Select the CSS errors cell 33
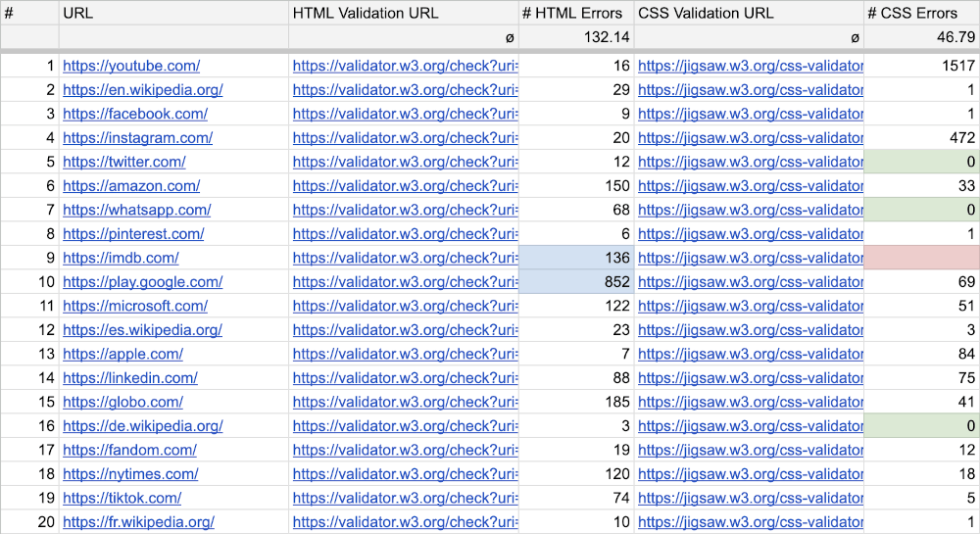The height and width of the screenshot is (534, 980). (x=922, y=186)
